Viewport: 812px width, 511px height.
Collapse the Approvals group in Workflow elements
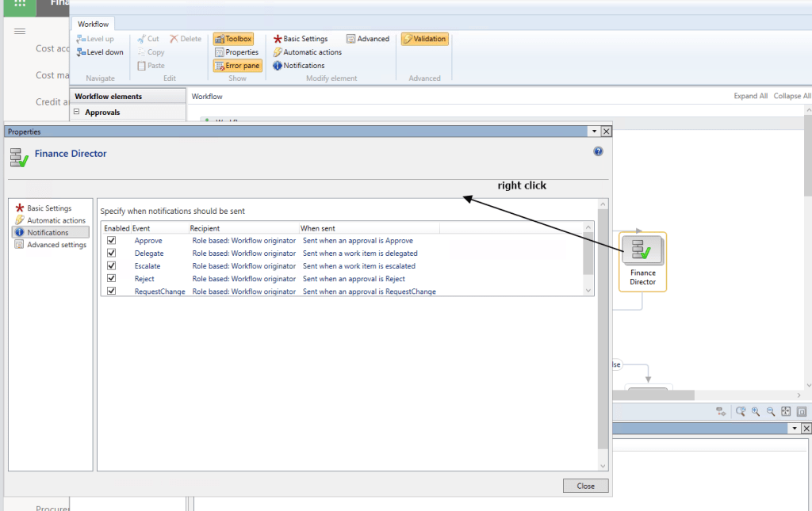coord(77,112)
